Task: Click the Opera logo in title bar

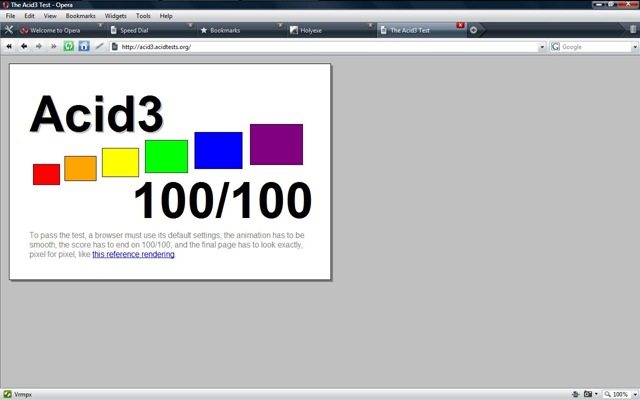Action: (x=5, y=4)
